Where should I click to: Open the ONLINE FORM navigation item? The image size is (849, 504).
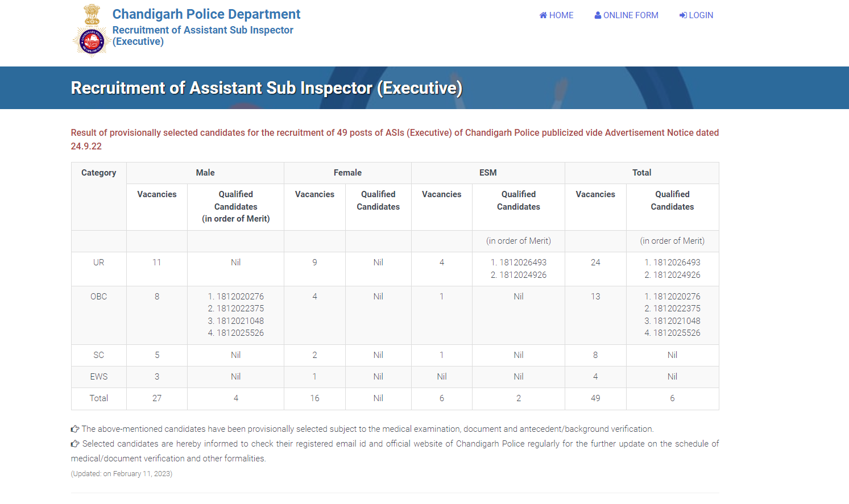click(630, 15)
